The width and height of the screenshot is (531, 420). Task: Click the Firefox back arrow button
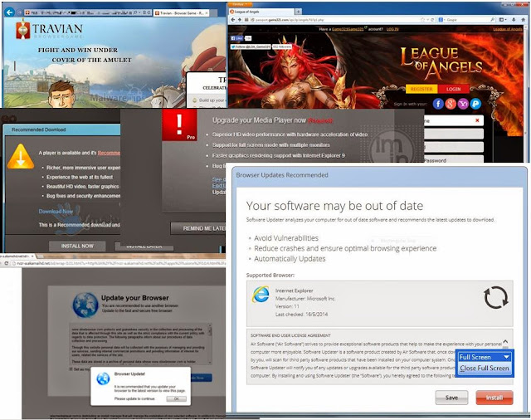[x=232, y=20]
